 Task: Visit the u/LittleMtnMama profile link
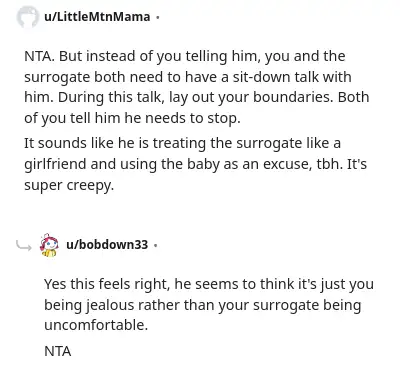coord(97,17)
